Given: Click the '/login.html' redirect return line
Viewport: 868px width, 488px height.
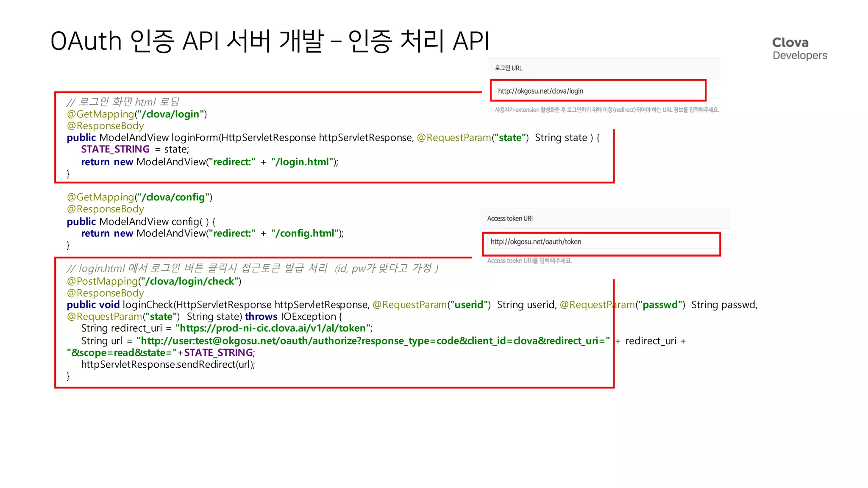Looking at the screenshot, I should 210,162.
